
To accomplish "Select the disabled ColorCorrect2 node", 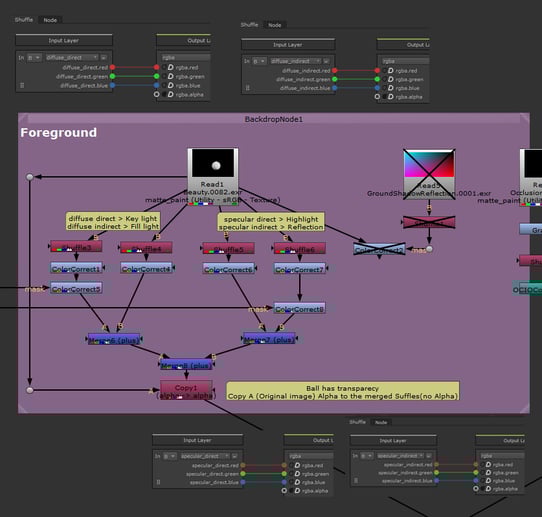I will (379, 249).
